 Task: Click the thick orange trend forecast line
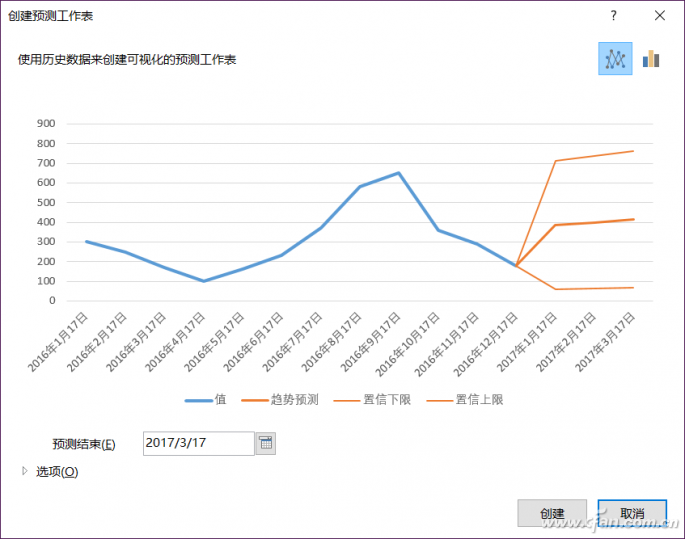tap(595, 222)
